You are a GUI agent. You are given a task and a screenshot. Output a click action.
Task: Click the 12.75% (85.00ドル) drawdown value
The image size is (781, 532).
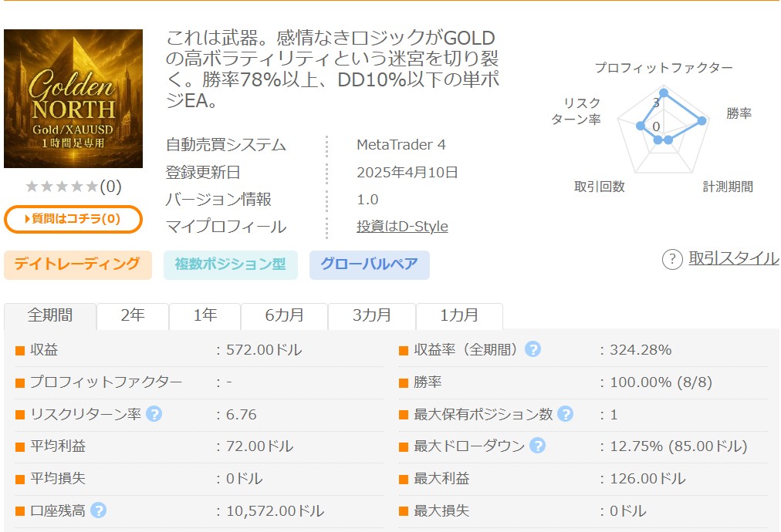point(678,446)
